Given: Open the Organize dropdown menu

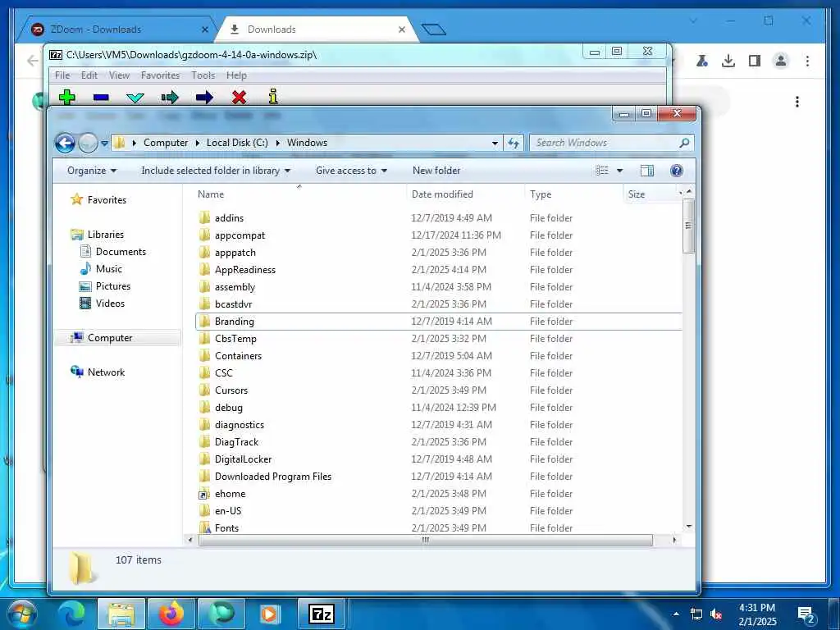Looking at the screenshot, I should click(x=92, y=171).
